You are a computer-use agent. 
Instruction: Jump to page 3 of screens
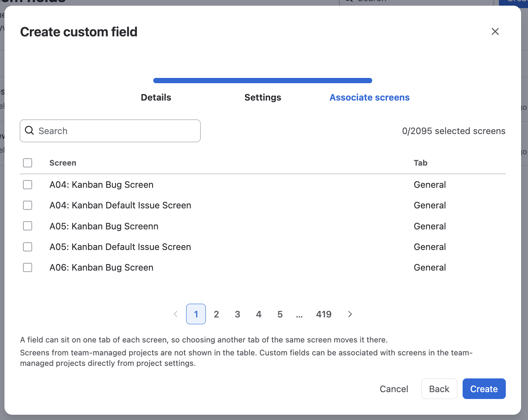237,314
